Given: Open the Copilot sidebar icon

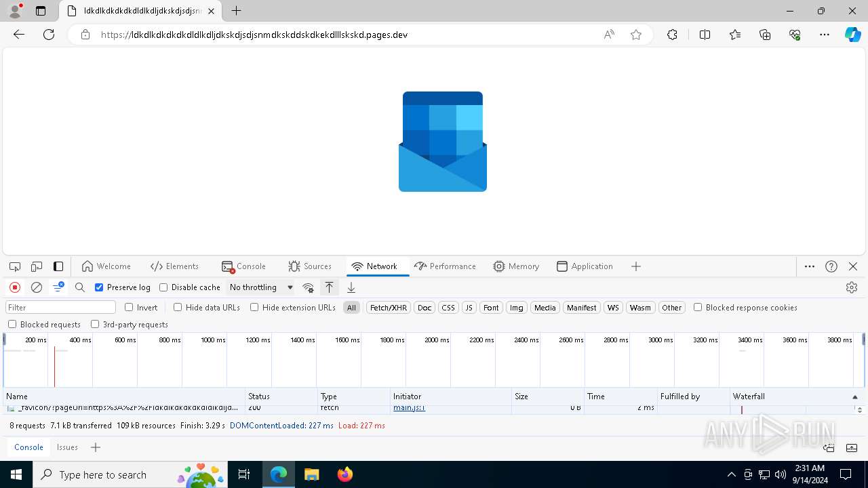Looking at the screenshot, I should point(852,35).
